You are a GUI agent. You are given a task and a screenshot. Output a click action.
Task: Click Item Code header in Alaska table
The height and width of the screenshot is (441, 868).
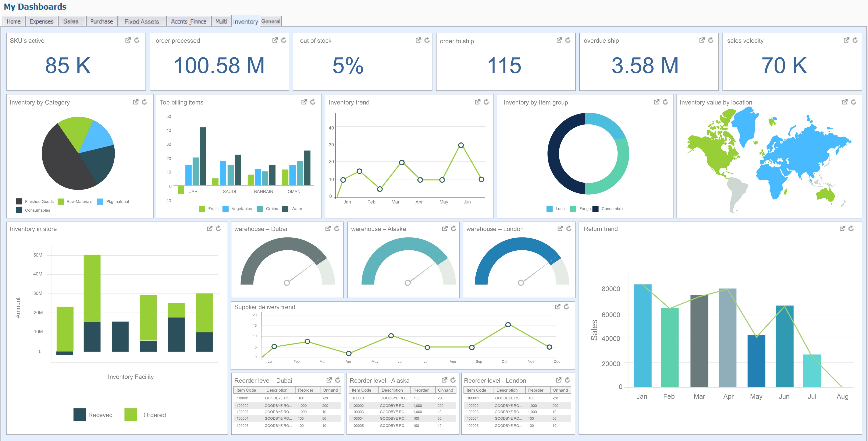tap(361, 390)
